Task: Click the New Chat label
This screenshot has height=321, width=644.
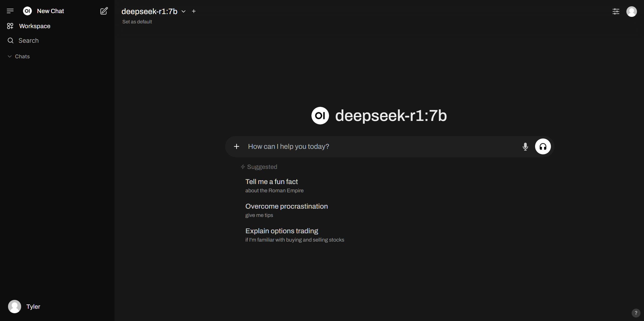Action: pos(50,11)
